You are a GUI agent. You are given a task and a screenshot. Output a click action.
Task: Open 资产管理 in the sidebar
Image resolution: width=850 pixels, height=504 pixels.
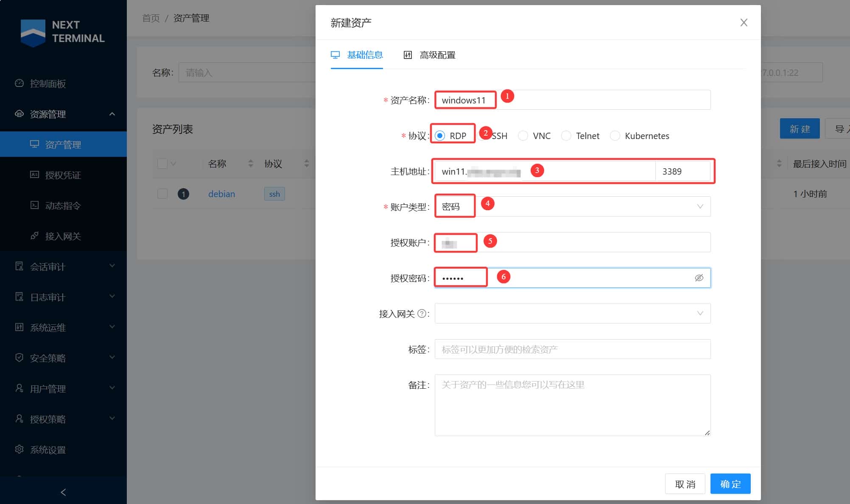point(63,145)
